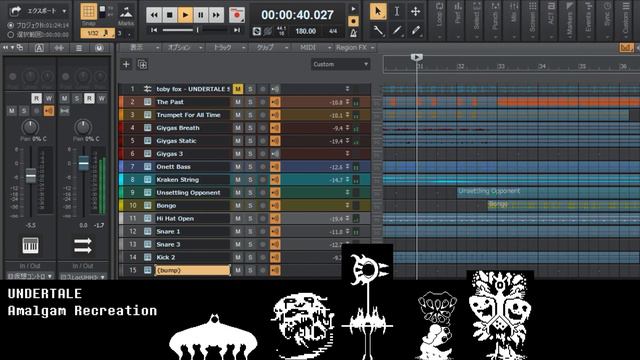Click the instrument icon on The Past track
Screen dimensions: 640x360
tap(147, 102)
